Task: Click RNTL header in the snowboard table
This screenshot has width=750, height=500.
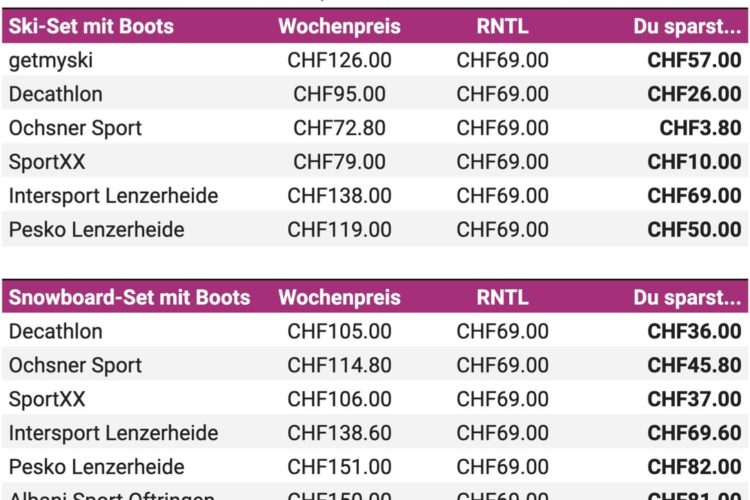Action: click(502, 298)
